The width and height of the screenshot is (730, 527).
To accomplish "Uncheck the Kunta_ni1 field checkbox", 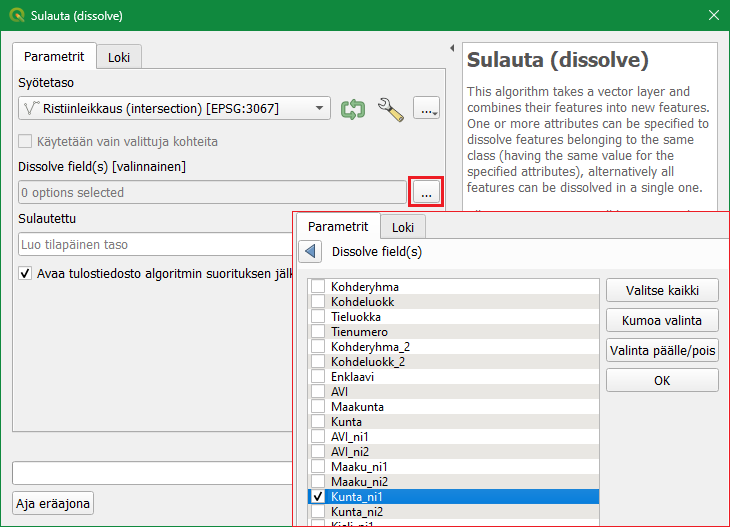I will click(x=318, y=497).
